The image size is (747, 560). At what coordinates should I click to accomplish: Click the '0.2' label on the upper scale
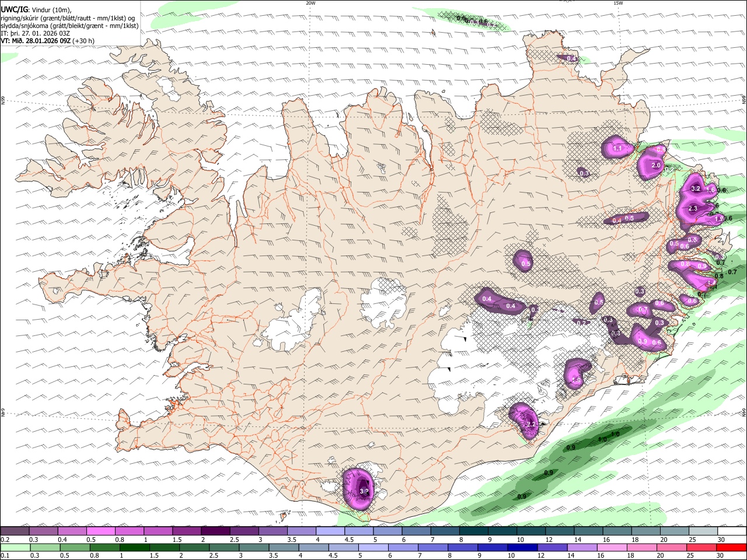(5, 540)
